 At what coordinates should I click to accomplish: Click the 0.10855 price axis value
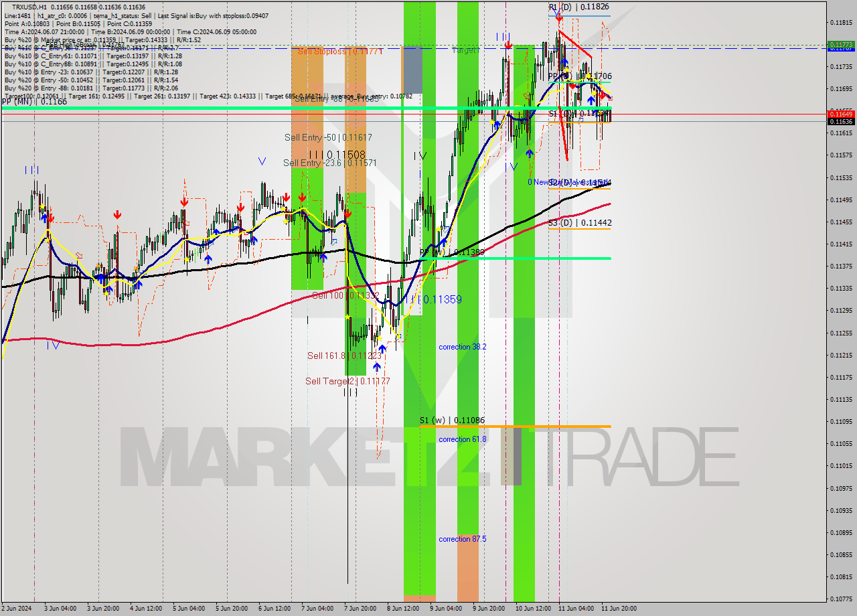841,554
